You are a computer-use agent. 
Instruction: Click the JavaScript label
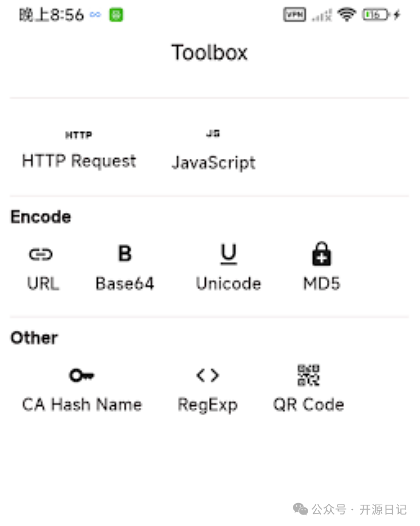(213, 163)
